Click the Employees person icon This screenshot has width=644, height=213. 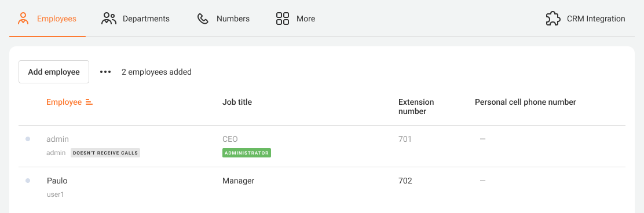23,19
